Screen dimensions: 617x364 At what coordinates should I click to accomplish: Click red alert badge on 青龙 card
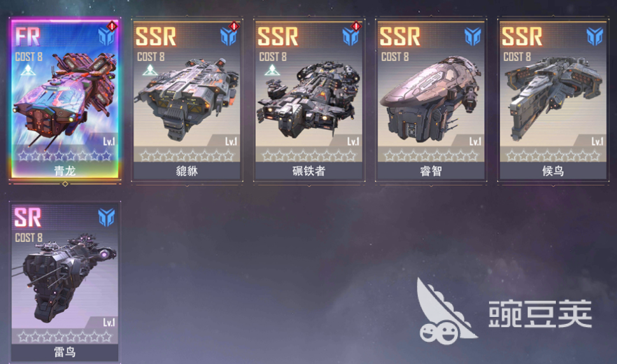pos(112,26)
